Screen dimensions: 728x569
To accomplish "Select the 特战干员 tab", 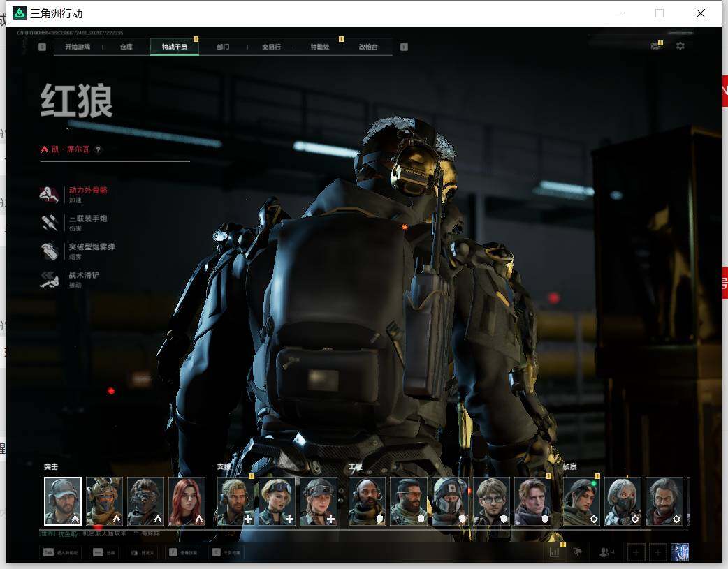I will click(175, 47).
